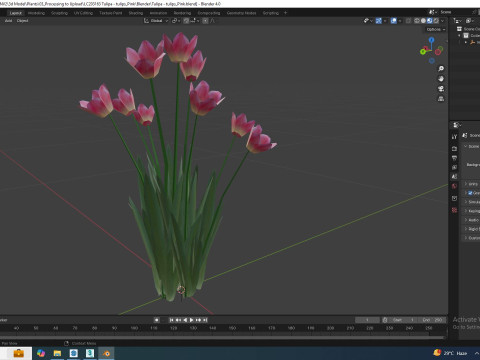Screen dimensions: 480x360
Task: Click the armature object icon in outliner
Action: 472,42
